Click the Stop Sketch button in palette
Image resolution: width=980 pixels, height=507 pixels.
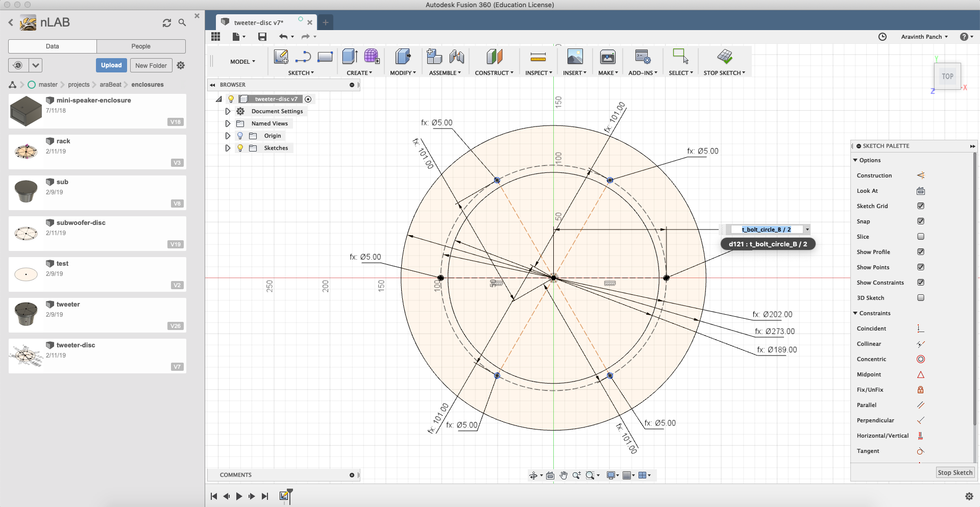[955, 473]
